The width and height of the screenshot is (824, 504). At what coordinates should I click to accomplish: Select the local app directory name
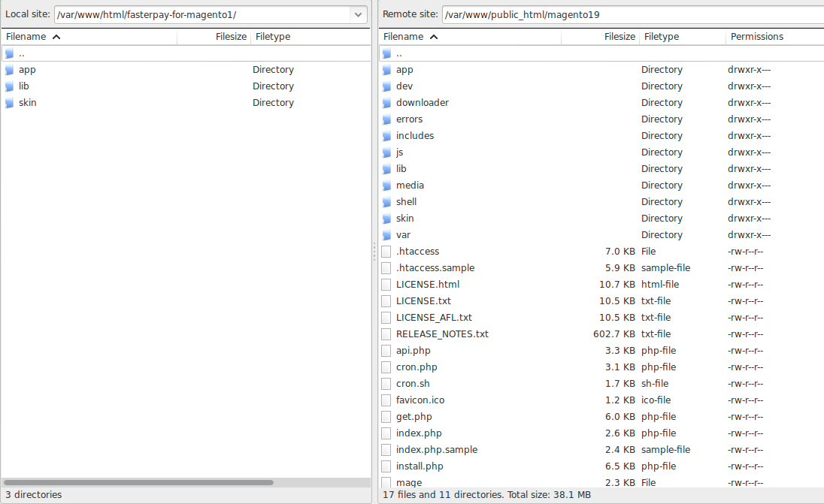(27, 70)
